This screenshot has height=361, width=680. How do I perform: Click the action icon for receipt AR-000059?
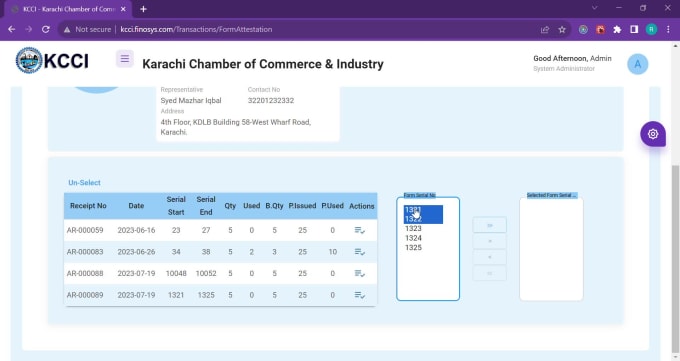pyautogui.click(x=360, y=230)
